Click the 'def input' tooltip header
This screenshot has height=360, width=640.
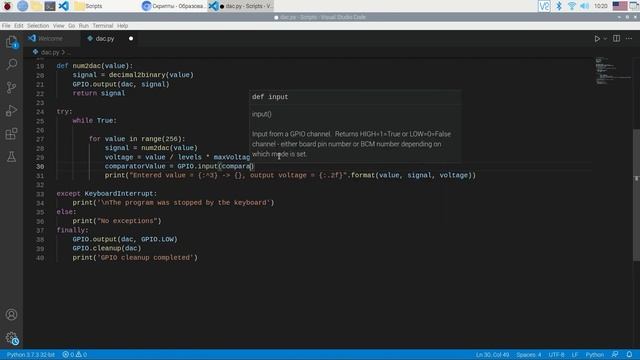(x=270, y=97)
